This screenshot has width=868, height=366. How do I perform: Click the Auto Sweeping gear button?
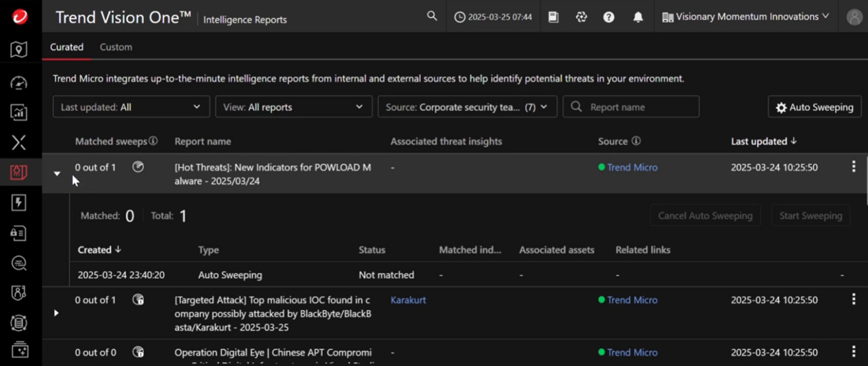(814, 107)
